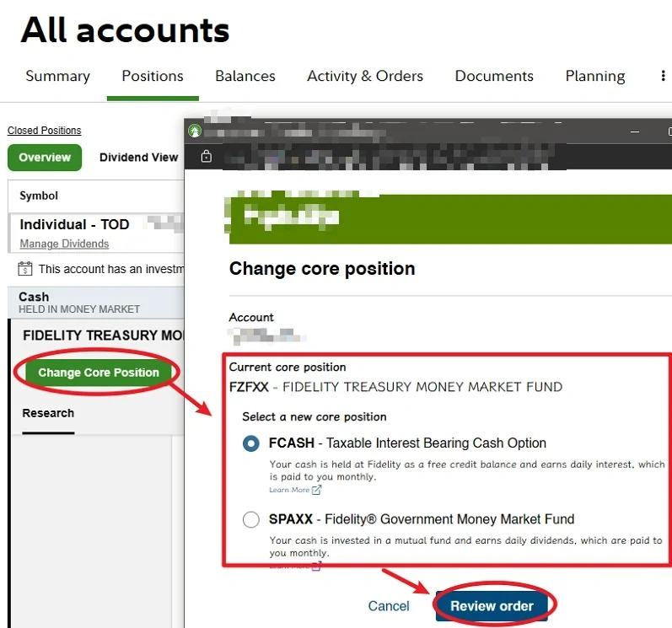Open Learn More link under FCASH
Image resolution: width=672 pixels, height=628 pixels.
pos(295,490)
